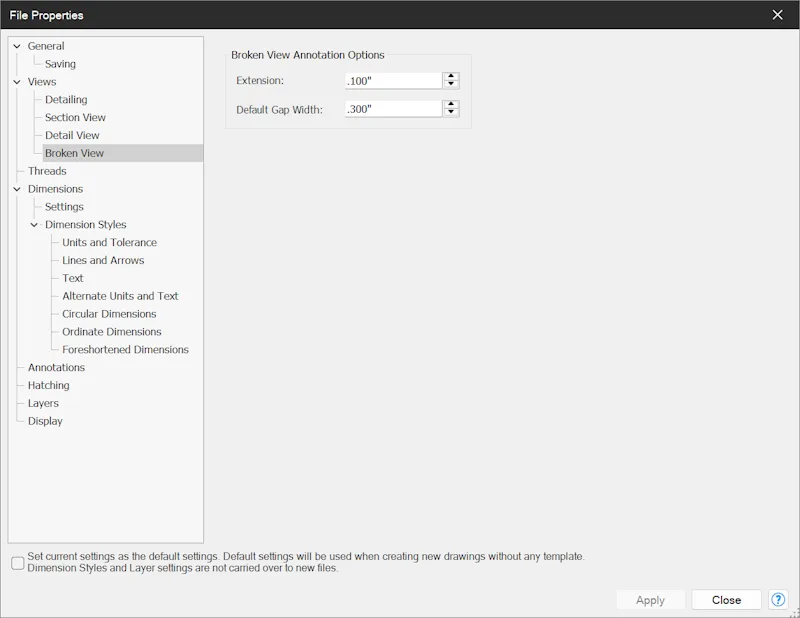Open the Threads settings page
Viewport: 800px width, 618px height.
(x=47, y=171)
